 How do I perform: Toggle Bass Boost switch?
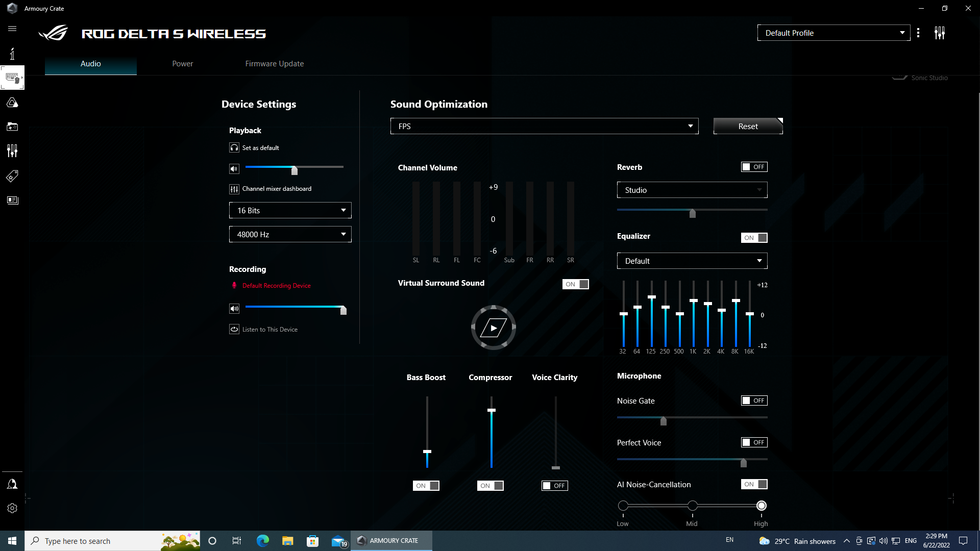[x=426, y=486]
